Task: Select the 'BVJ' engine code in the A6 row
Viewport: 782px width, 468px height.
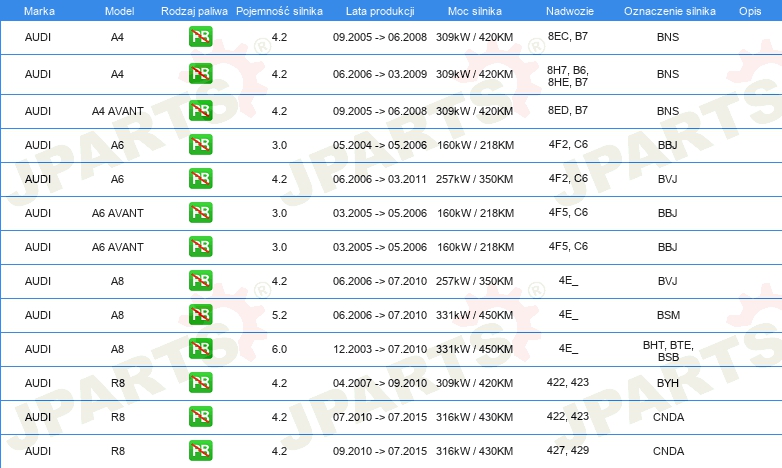Action: (667, 179)
